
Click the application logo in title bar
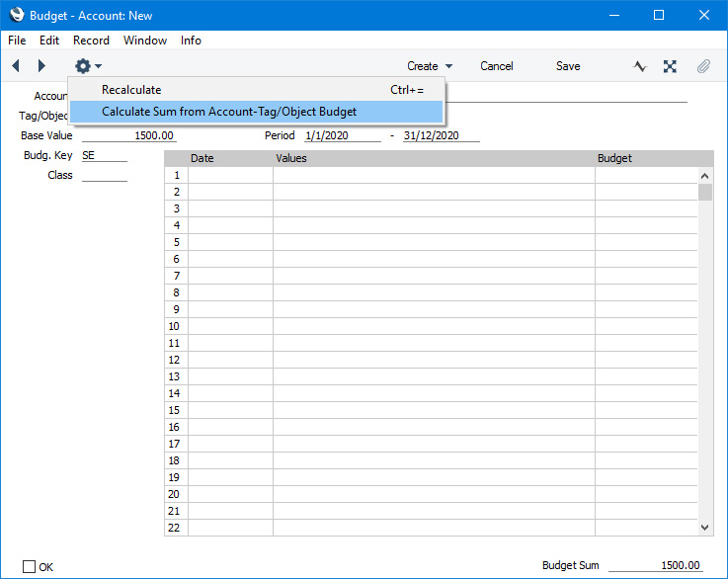point(17,15)
